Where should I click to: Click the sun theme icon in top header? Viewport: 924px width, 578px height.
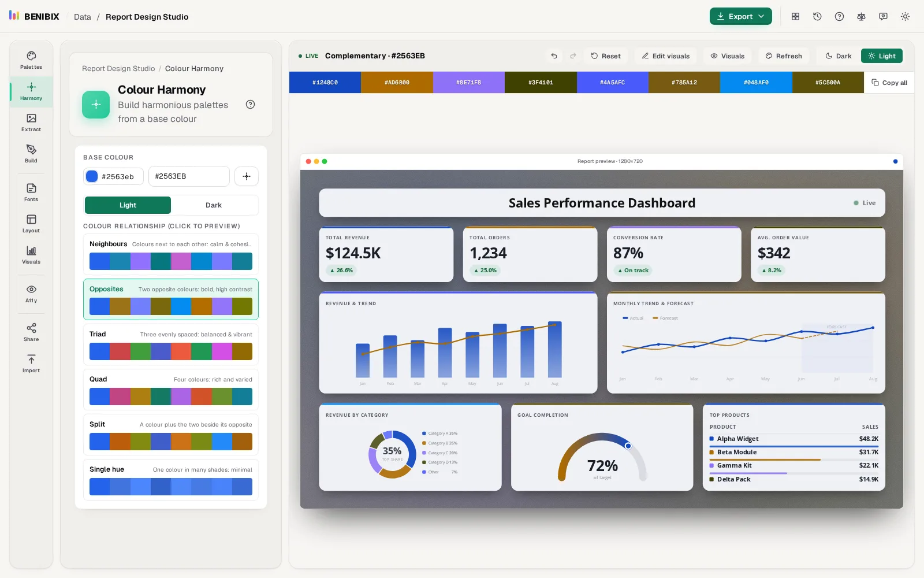click(x=905, y=17)
